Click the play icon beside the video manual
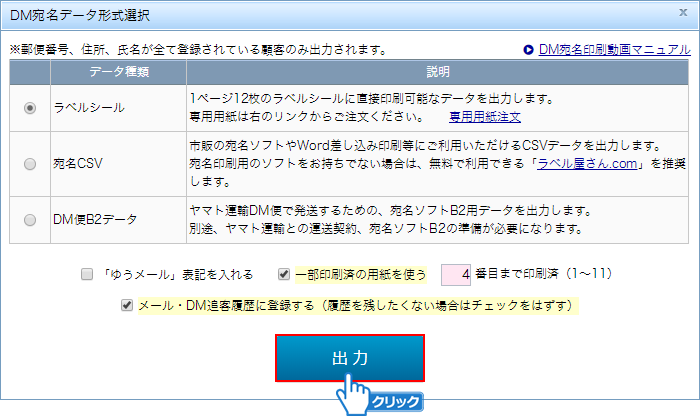Image resolution: width=700 pixels, height=416 pixels. pos(527,49)
